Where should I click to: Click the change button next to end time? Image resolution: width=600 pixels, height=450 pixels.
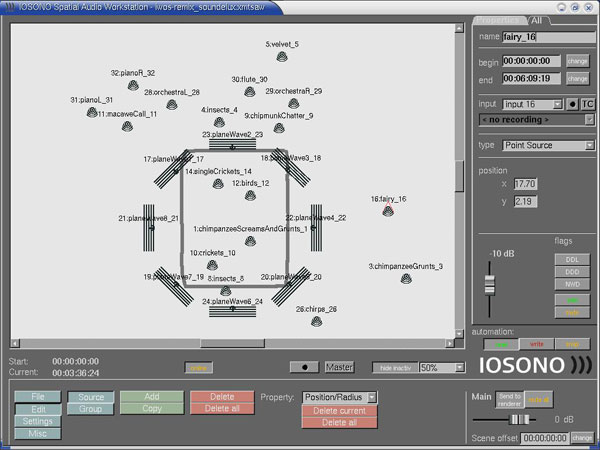577,78
